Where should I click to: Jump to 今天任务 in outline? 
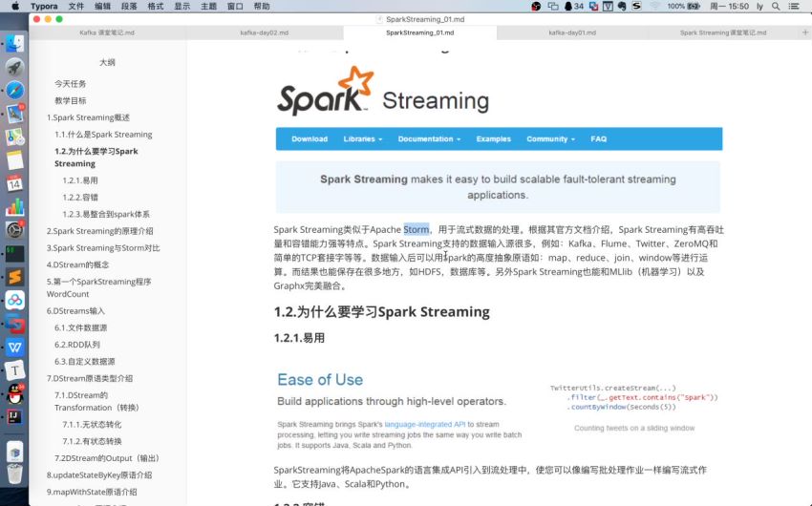pyautogui.click(x=71, y=84)
